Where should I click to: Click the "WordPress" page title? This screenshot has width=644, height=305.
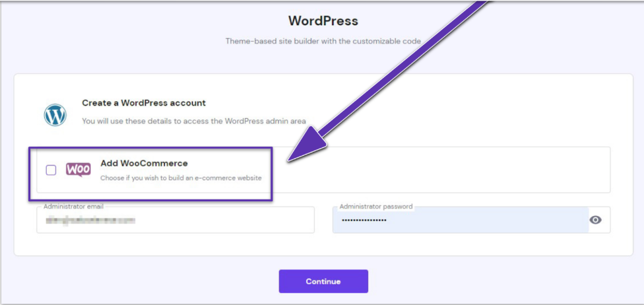pyautogui.click(x=323, y=20)
